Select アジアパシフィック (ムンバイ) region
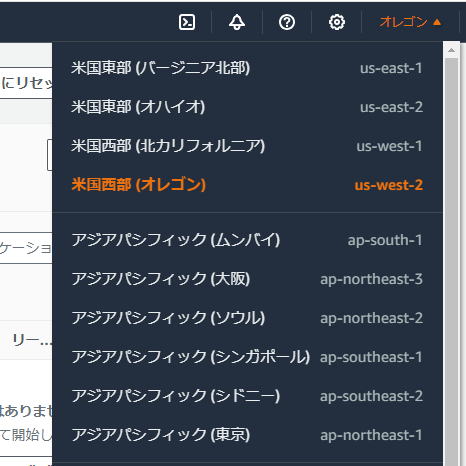The width and height of the screenshot is (466, 466). 247,240
